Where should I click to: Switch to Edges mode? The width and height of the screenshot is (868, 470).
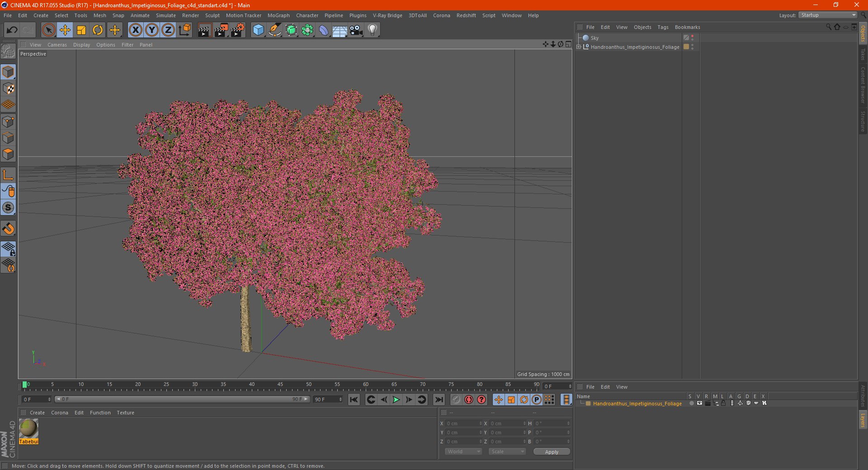(8, 138)
